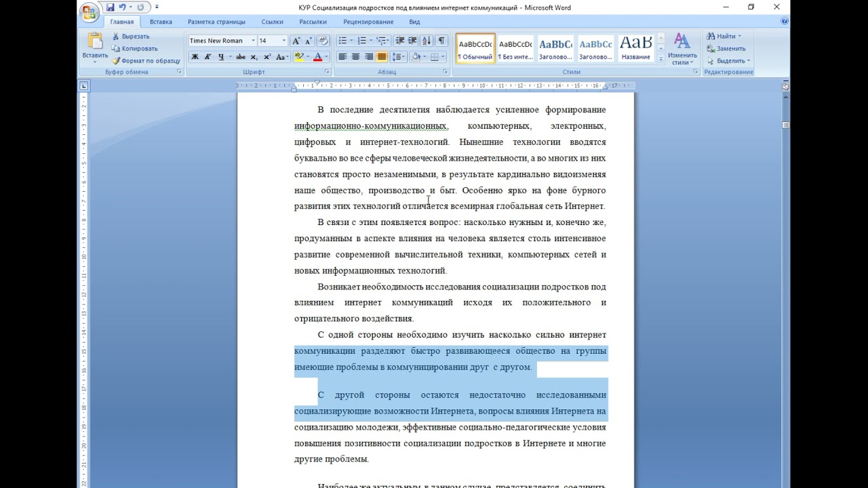Open Шрифт dialog launcher
The height and width of the screenshot is (488, 868).
coord(327,72)
